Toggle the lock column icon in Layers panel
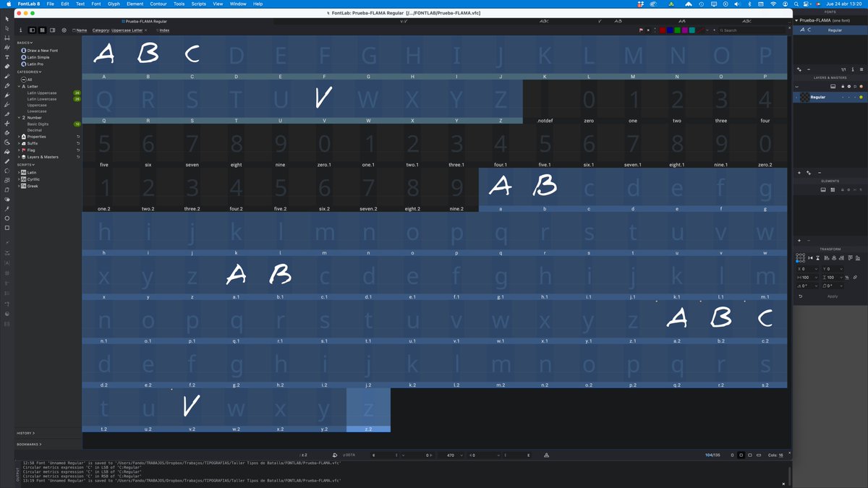868x488 pixels. tap(843, 86)
